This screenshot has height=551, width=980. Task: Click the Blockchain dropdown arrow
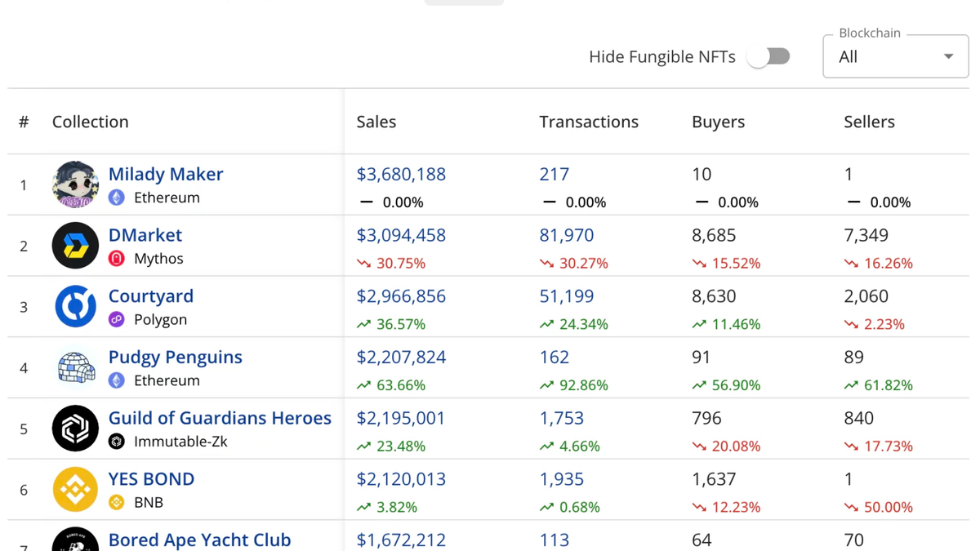coord(948,56)
